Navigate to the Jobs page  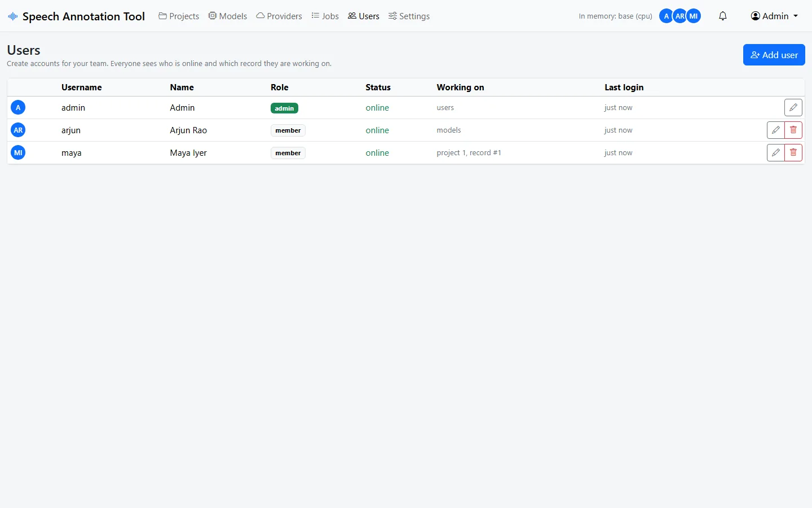[x=325, y=16]
